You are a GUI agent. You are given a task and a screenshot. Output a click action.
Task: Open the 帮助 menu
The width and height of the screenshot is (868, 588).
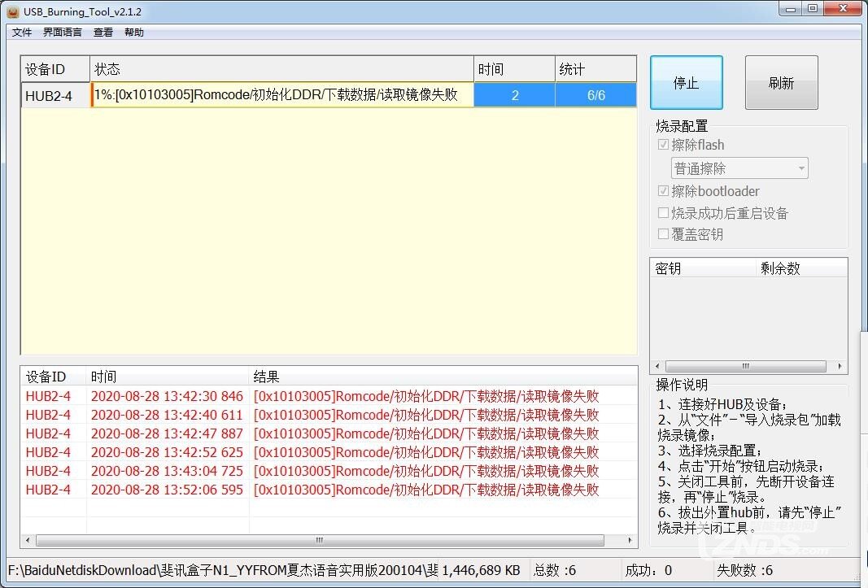(x=134, y=33)
